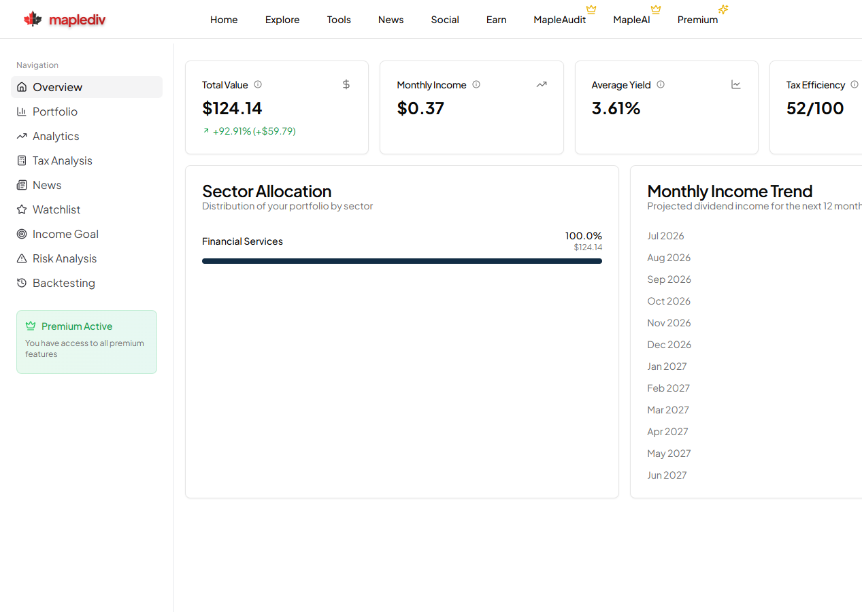Click the Analytics trend arrow icon

coord(22,136)
